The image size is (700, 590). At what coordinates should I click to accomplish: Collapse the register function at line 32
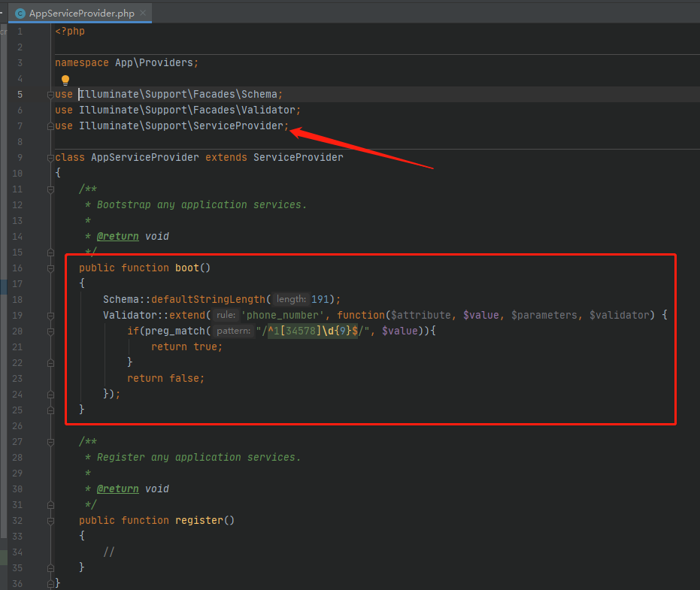[50, 521]
